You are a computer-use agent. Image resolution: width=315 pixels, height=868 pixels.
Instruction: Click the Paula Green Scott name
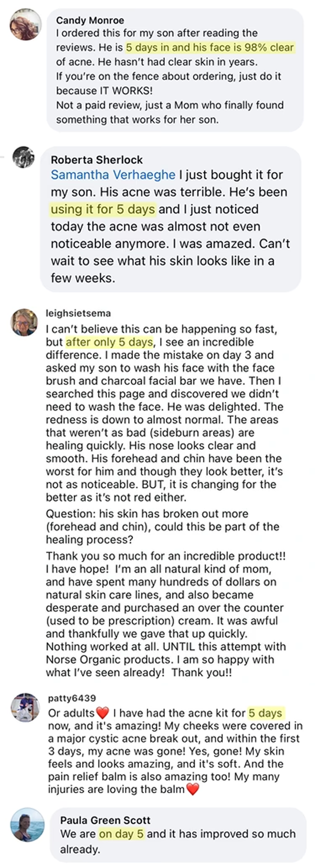105,820
